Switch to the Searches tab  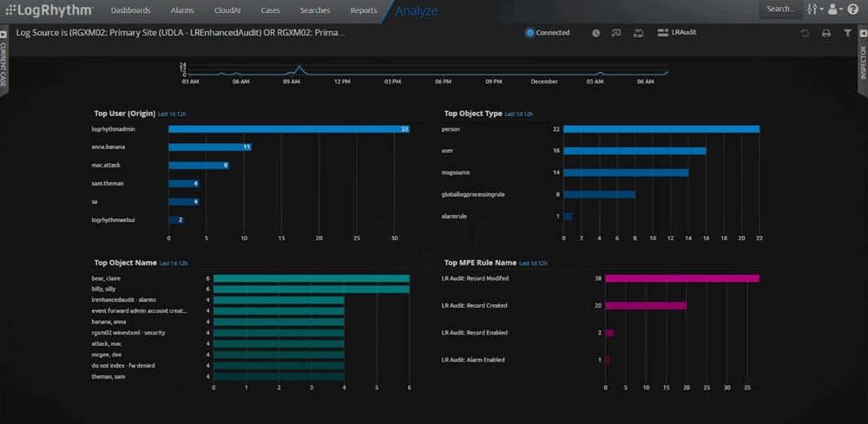(315, 10)
